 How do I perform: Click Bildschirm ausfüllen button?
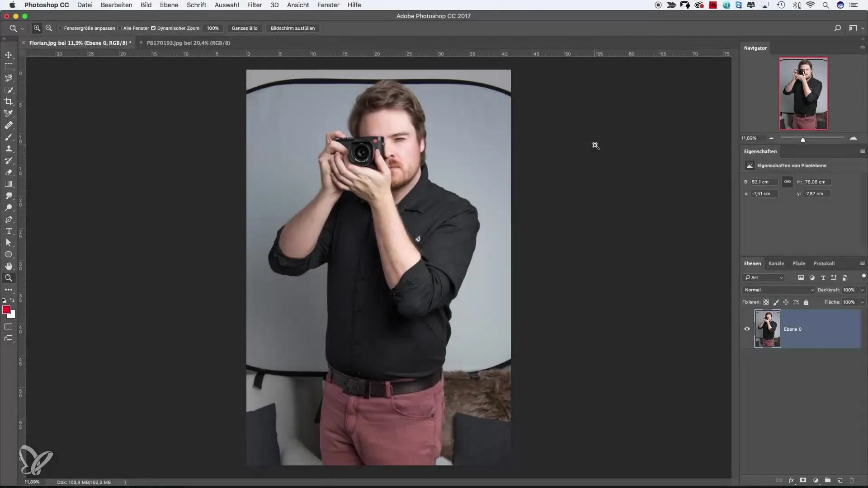pos(292,28)
